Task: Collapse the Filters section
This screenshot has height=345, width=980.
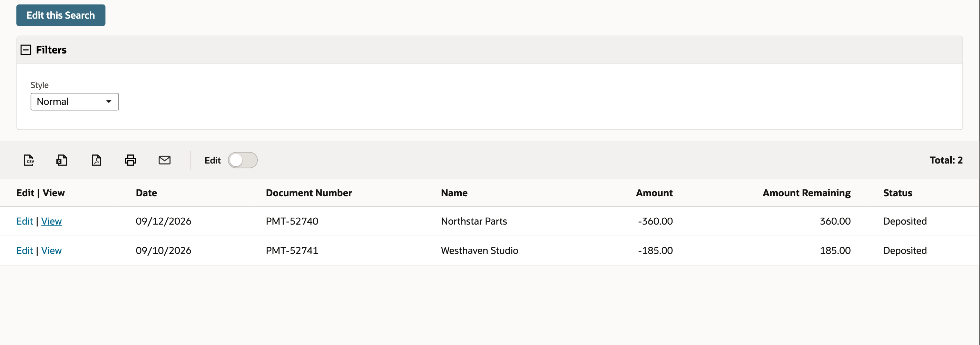Action: [26, 50]
